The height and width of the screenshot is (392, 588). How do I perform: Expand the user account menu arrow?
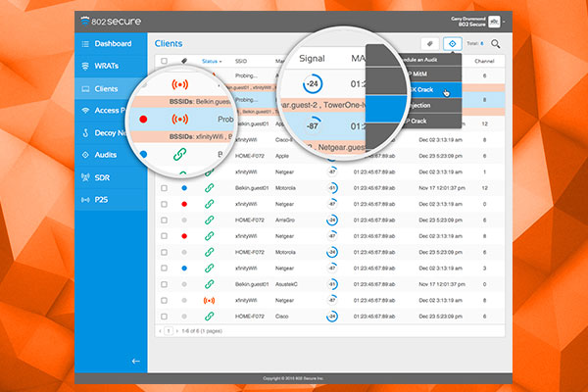(x=504, y=23)
